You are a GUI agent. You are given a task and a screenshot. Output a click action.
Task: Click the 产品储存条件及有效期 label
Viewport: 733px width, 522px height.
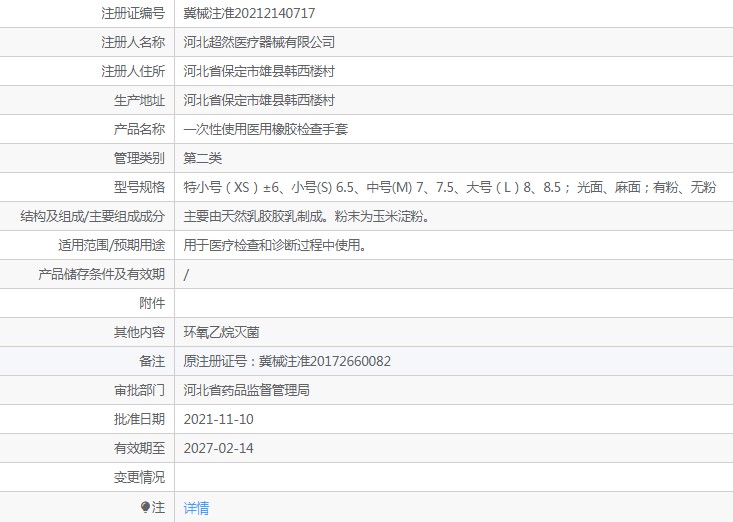tap(101, 274)
